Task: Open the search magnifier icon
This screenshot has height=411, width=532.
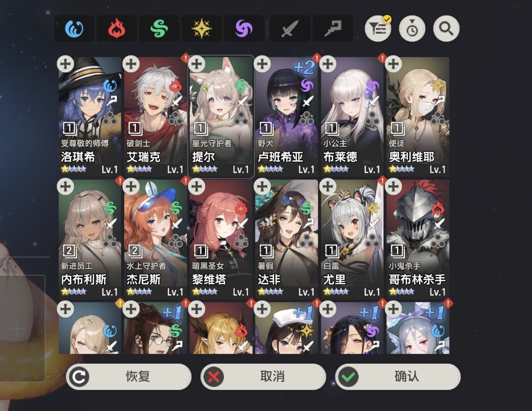Action: click(446, 29)
